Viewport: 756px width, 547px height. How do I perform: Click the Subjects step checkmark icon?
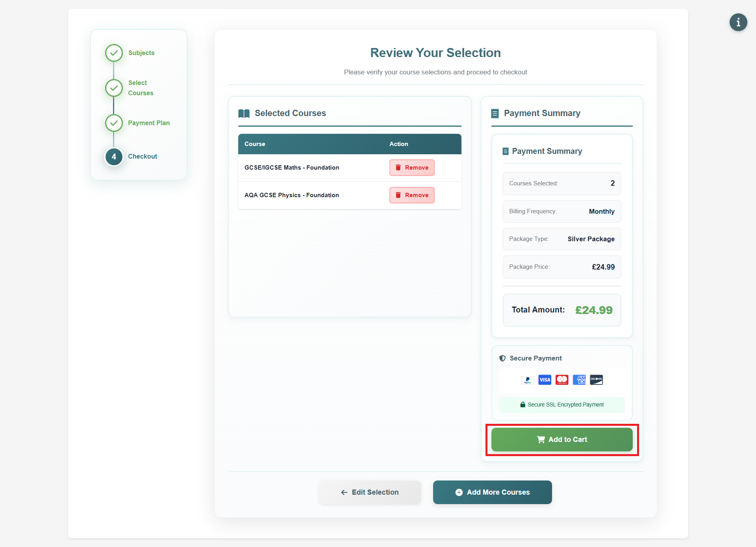114,53
